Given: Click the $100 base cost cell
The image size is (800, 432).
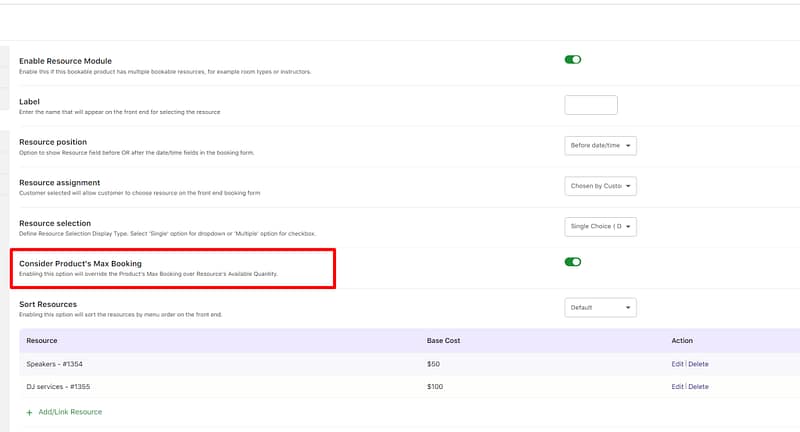Looking at the screenshot, I should click(436, 386).
